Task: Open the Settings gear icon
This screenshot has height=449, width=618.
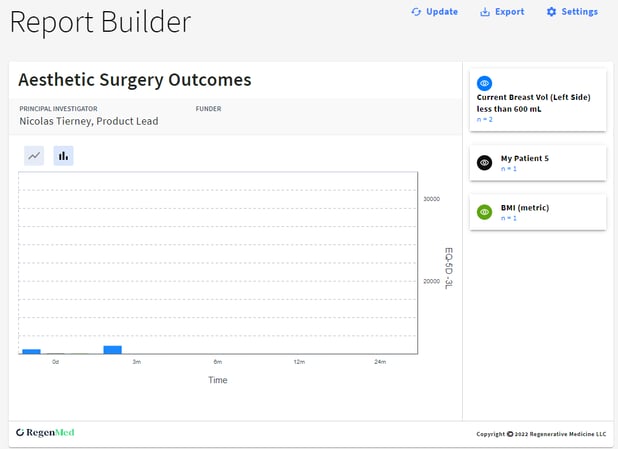Action: click(551, 12)
